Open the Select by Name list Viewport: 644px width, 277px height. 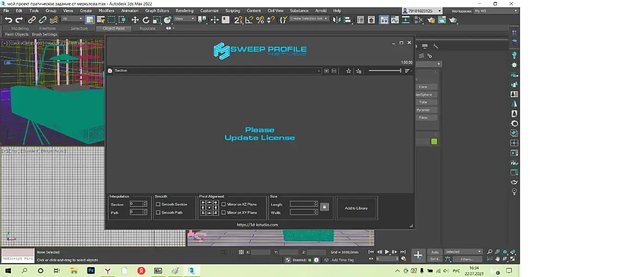pos(100,20)
